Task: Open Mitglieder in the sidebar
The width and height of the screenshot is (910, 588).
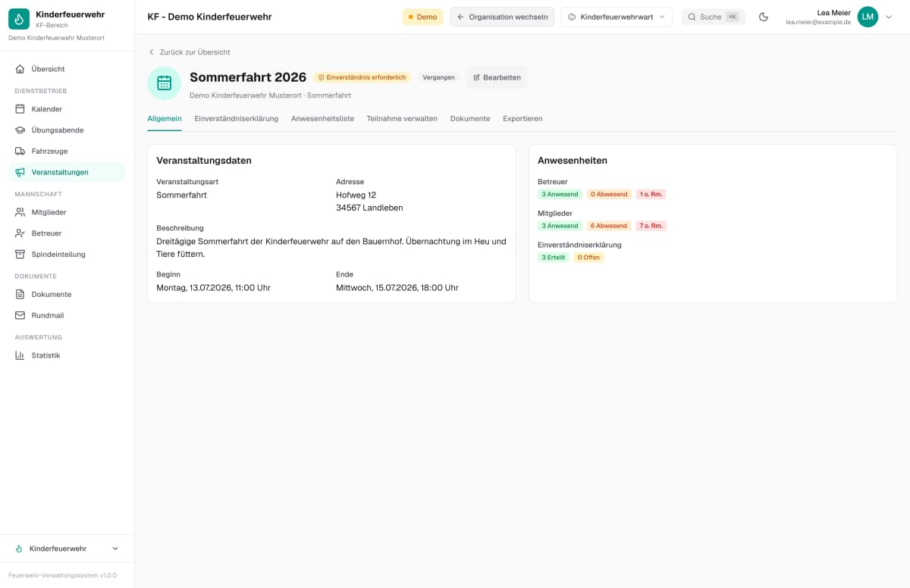Action: (67, 212)
